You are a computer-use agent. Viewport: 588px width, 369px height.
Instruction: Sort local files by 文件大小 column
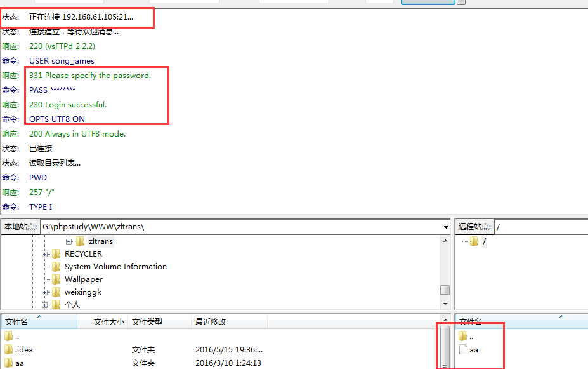[109, 322]
